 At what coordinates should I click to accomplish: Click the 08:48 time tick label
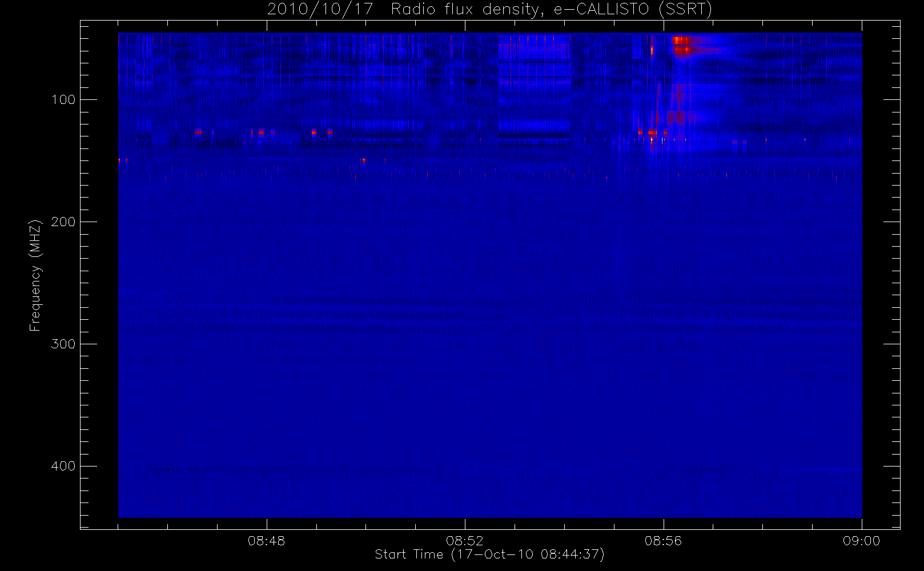(266, 541)
